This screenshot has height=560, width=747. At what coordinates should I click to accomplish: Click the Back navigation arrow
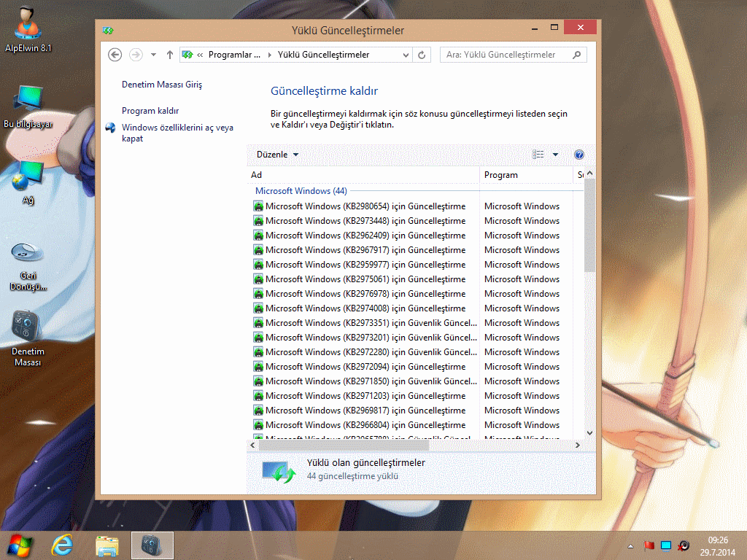click(115, 55)
